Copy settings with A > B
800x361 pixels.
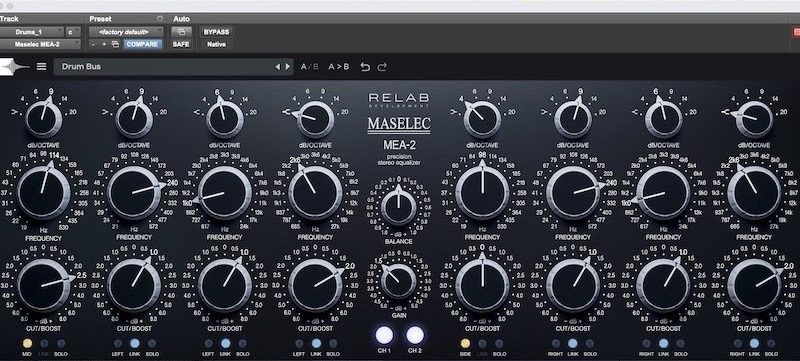[339, 67]
